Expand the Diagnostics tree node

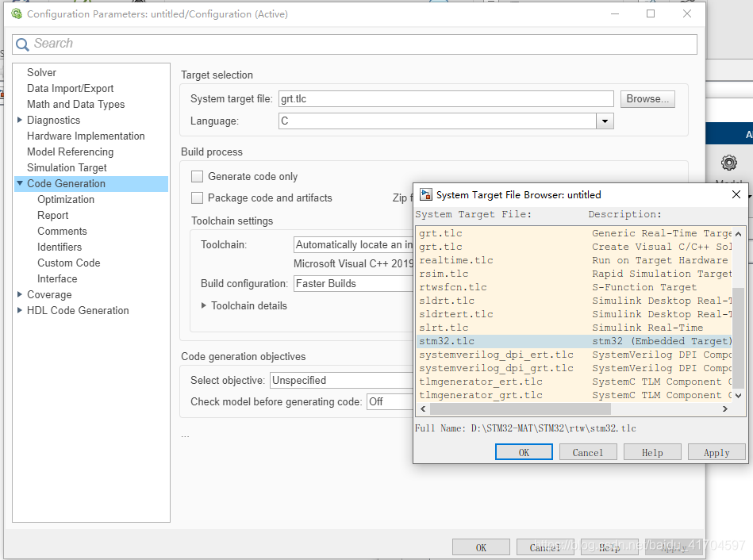[20, 120]
